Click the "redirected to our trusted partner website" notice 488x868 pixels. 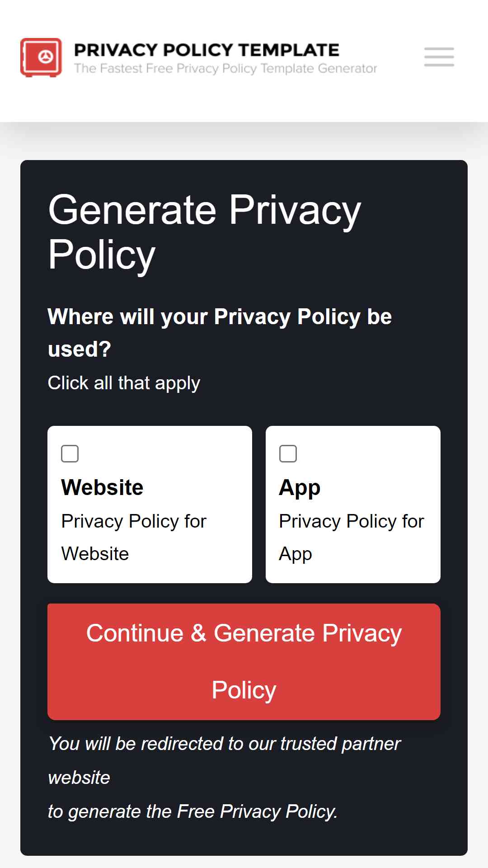(x=225, y=760)
